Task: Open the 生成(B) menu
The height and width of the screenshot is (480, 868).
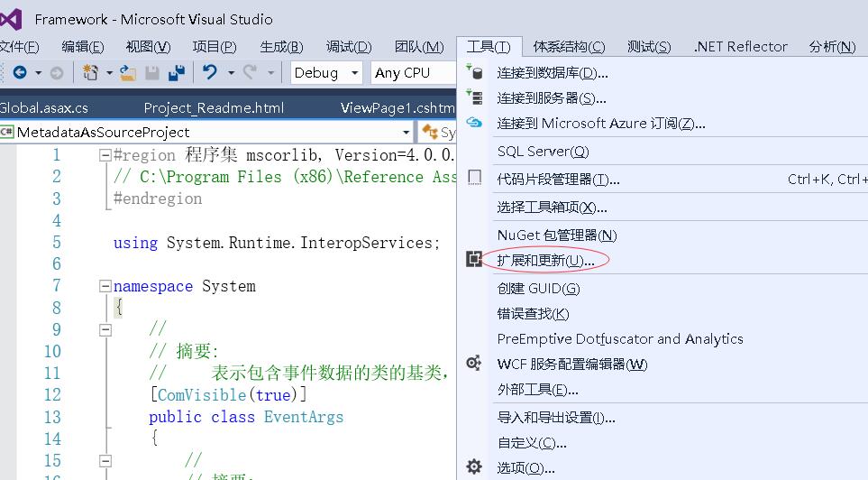Action: [x=282, y=47]
